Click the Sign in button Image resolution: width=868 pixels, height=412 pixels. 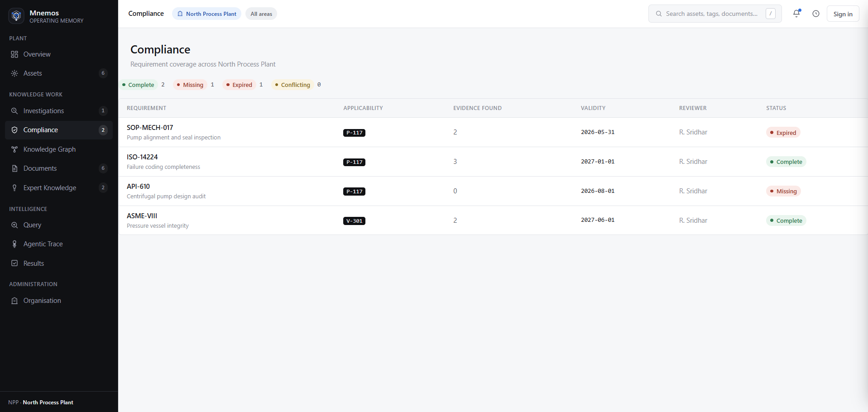pyautogui.click(x=843, y=14)
